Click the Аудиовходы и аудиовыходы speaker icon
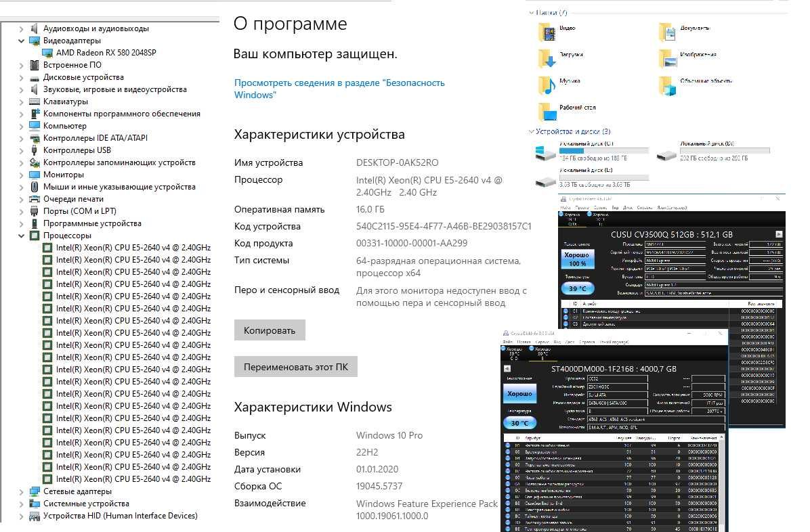Screen dimensions: 810x532 tap(35, 28)
